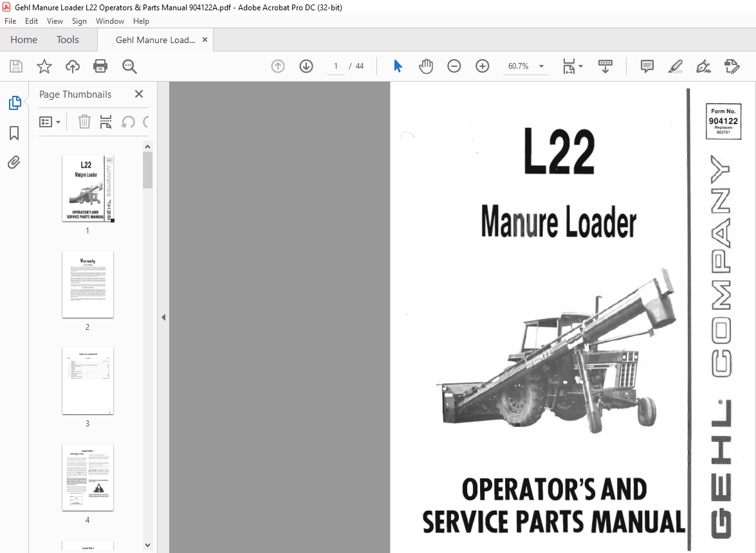This screenshot has width=756, height=553.
Task: Go to next page arrow
Action: (x=306, y=66)
